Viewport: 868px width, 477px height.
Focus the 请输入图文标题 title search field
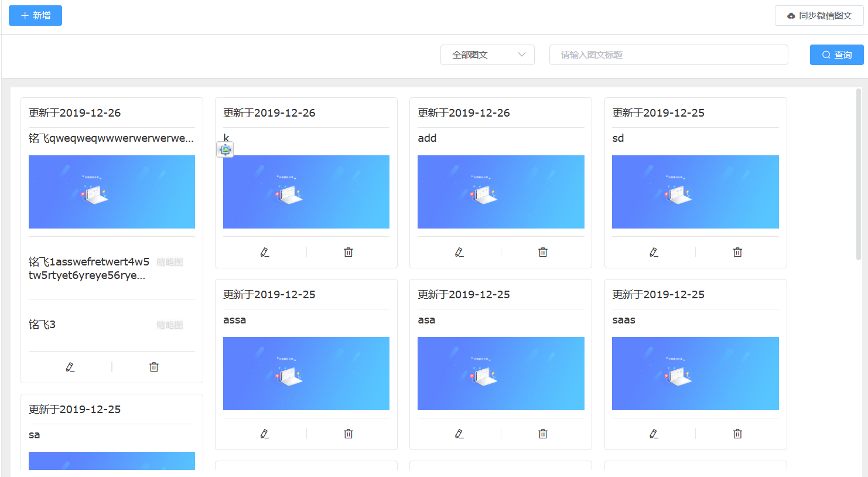(668, 54)
